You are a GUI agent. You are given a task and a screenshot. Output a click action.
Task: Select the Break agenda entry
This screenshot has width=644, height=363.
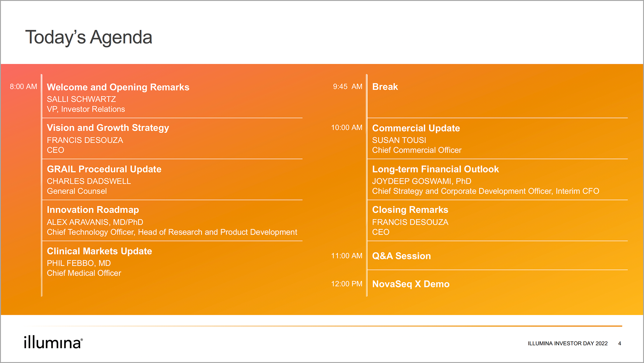coord(385,87)
